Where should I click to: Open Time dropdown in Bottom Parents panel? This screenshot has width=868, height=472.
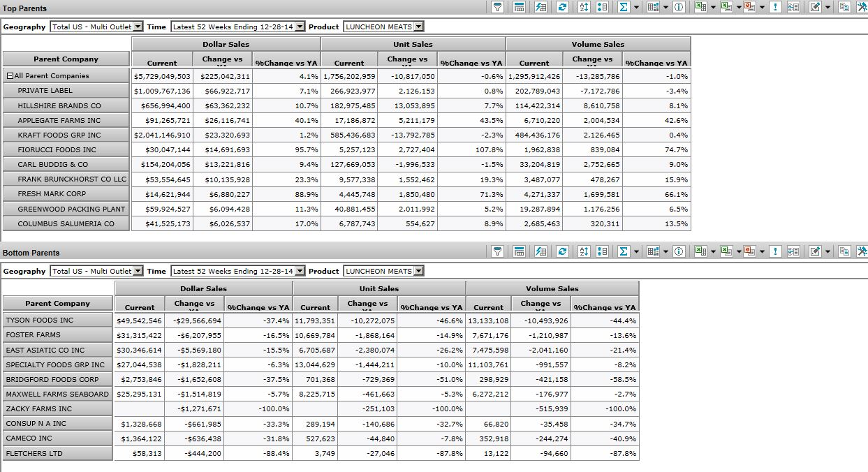click(300, 271)
